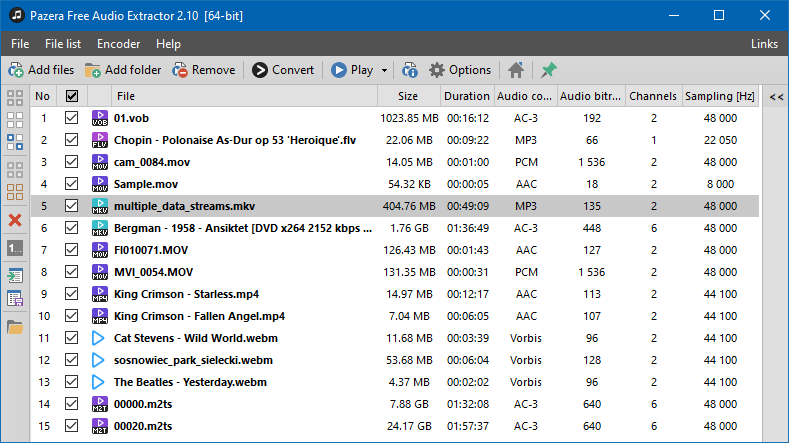Sort by the Audio bitrate column header

click(590, 96)
